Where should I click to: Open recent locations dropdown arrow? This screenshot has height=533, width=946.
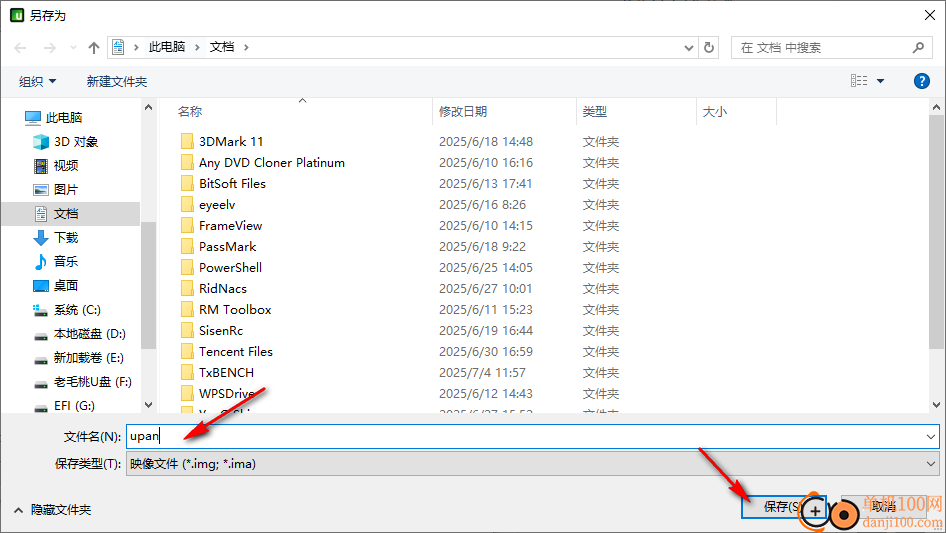tap(73, 48)
